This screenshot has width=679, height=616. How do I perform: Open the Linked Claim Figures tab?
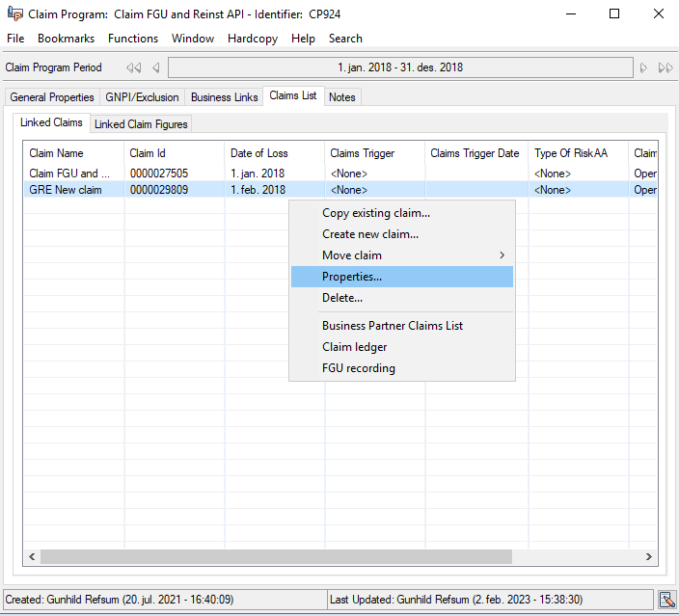click(141, 124)
